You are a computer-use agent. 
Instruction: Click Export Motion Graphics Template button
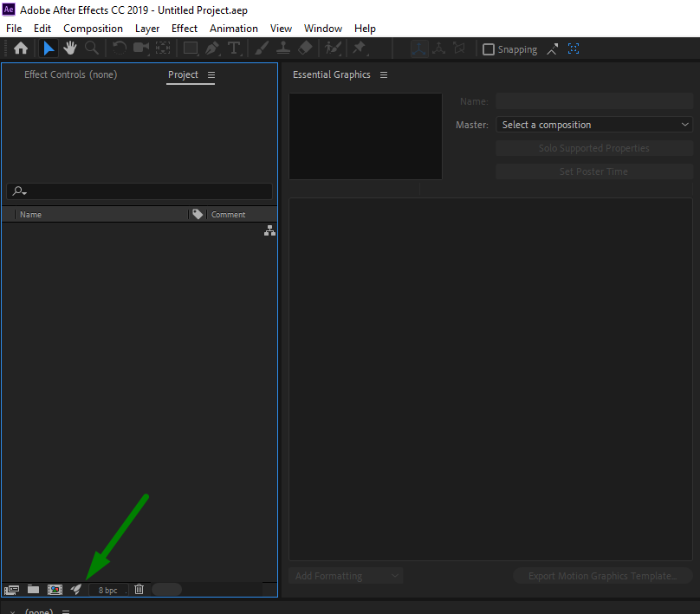click(602, 576)
